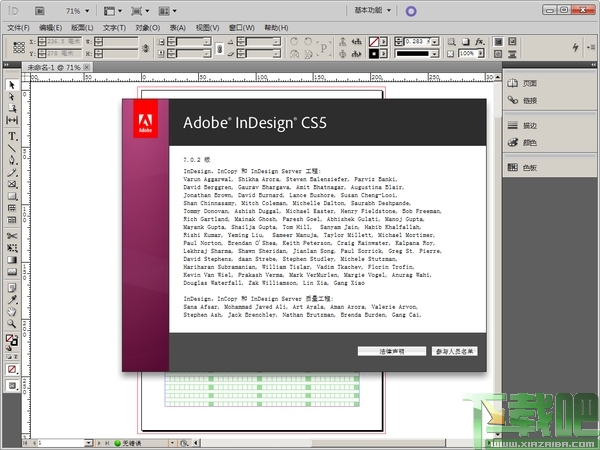
Task: Open the View Options dropdown
Action: coord(113,11)
